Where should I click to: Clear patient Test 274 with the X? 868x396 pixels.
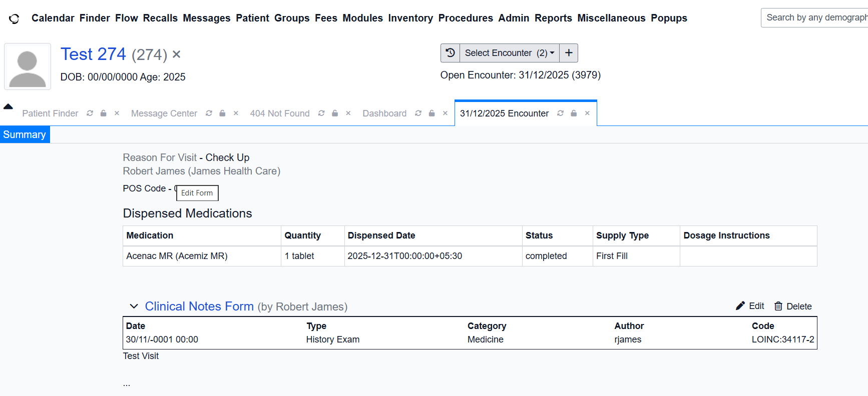176,54
